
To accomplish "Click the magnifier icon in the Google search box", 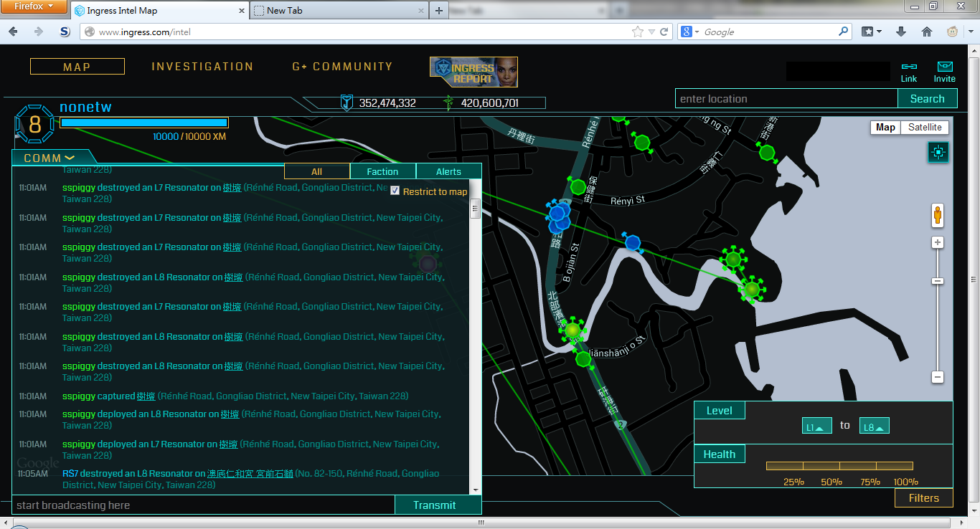I will click(x=844, y=32).
